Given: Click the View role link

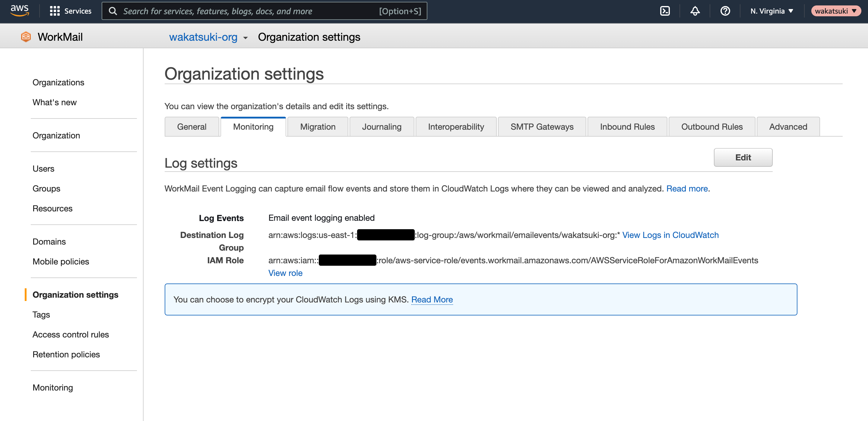Looking at the screenshot, I should 285,273.
